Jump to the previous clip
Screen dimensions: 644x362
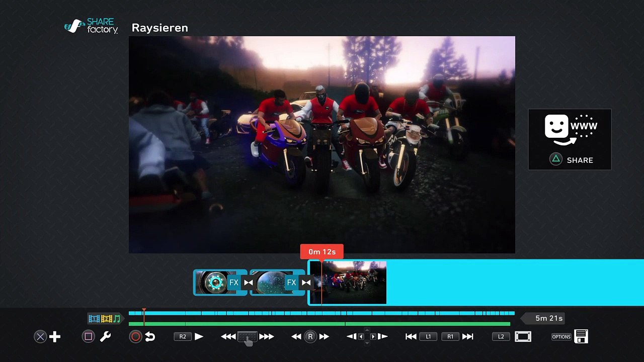(411, 337)
